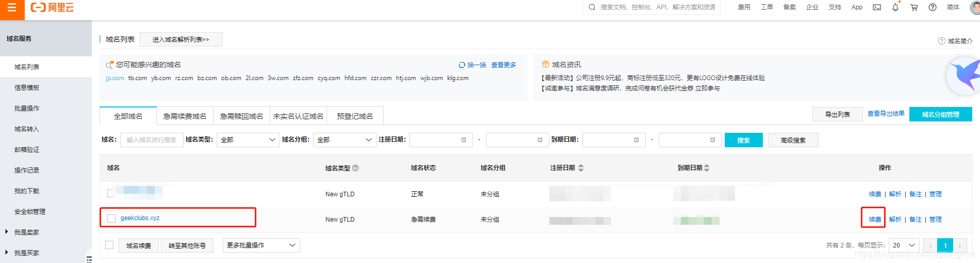Open the 域名类型 dropdown
980x263 pixels.
pyautogui.click(x=248, y=140)
